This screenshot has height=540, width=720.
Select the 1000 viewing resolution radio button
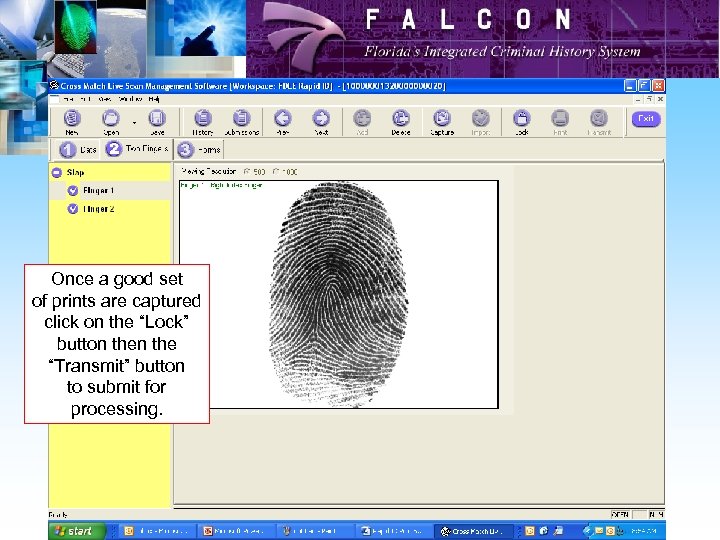[276, 172]
